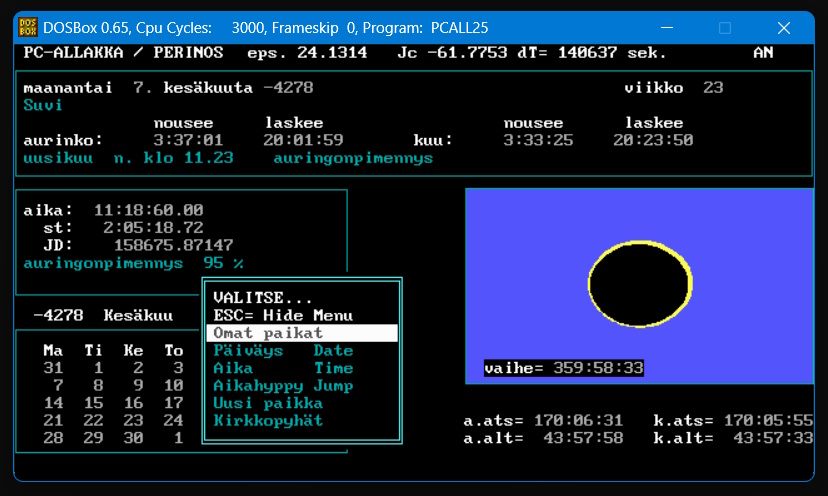Click the To weekday column header
Image resolution: width=828 pixels, height=496 pixels.
click(173, 350)
